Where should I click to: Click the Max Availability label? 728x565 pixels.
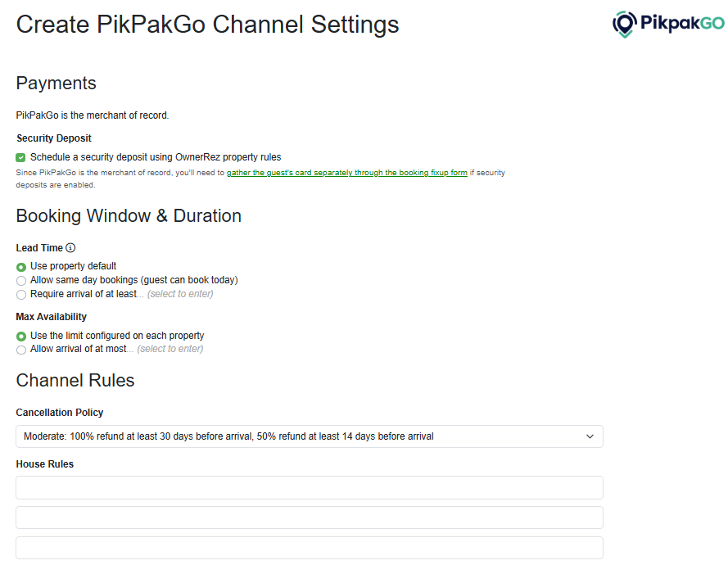pos(51,317)
